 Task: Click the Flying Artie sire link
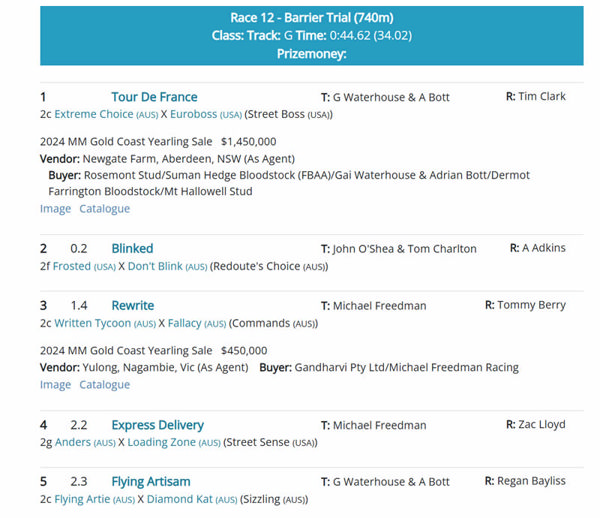(x=82, y=499)
